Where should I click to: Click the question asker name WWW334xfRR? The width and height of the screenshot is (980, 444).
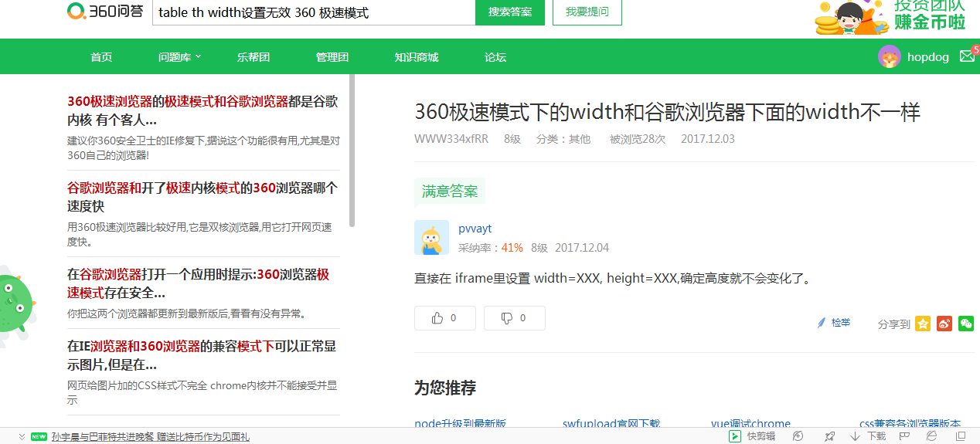pyautogui.click(x=451, y=139)
